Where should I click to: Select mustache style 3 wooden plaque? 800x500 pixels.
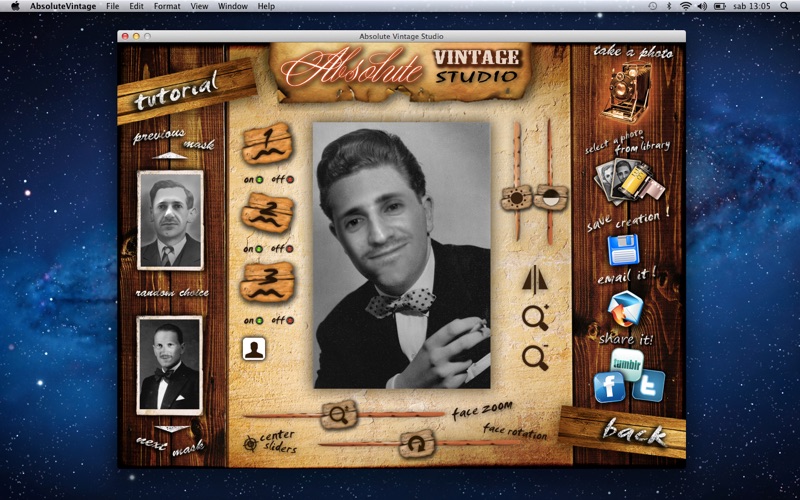click(x=267, y=282)
